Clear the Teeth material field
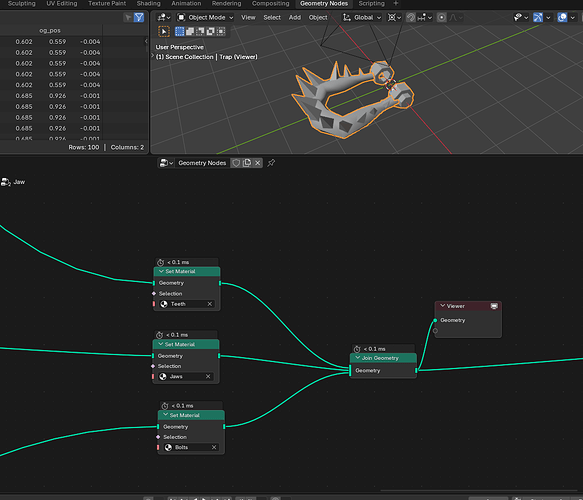This screenshot has height=500, width=583. pyautogui.click(x=210, y=304)
